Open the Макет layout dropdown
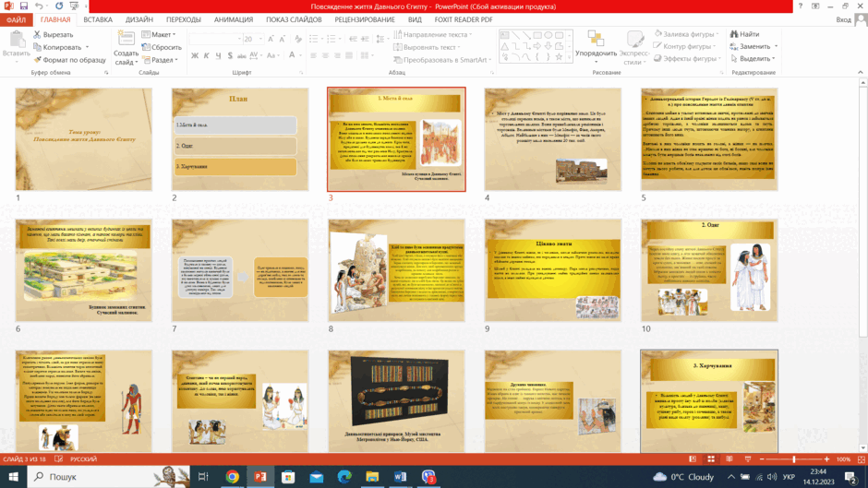868x488 pixels. pyautogui.click(x=159, y=34)
